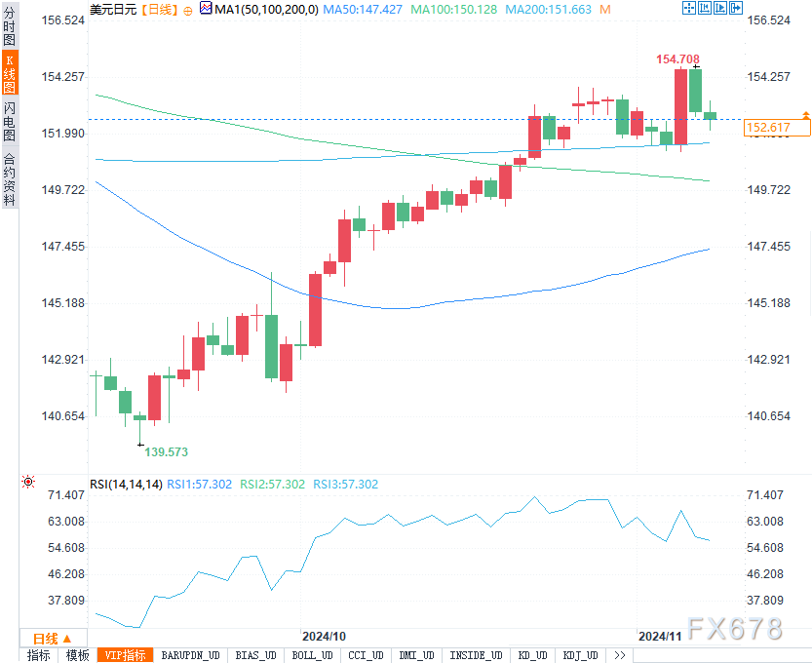Toggle the BOLL_UD indicator
Screen dimensions: 812x663
[x=312, y=655]
